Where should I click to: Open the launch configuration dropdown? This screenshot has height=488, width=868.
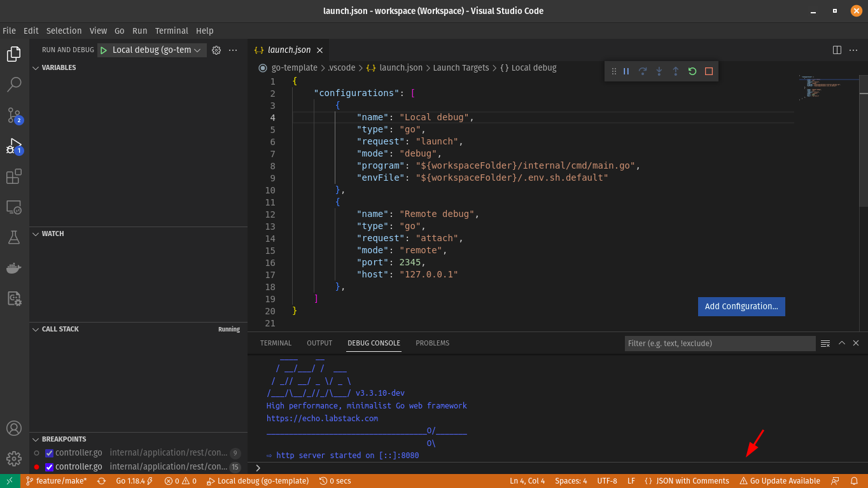151,49
